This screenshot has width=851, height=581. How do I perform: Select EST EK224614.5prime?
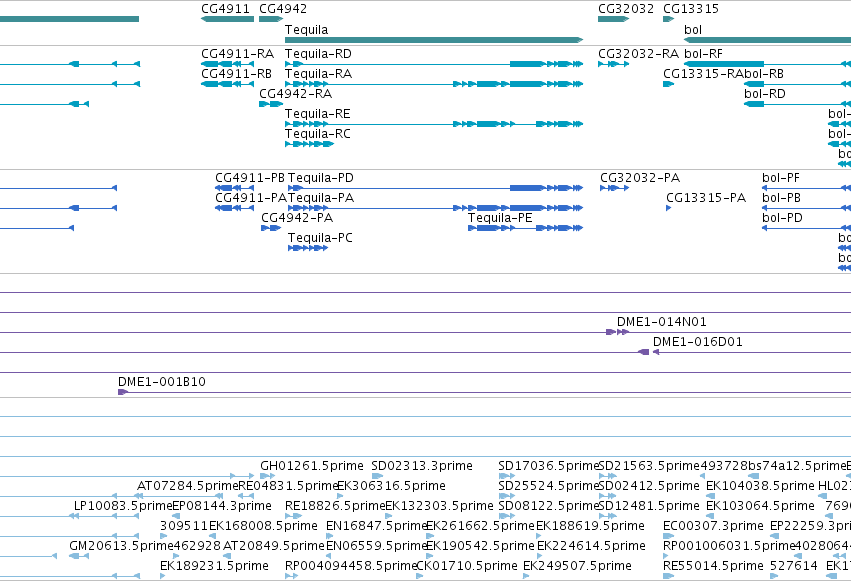point(540,556)
